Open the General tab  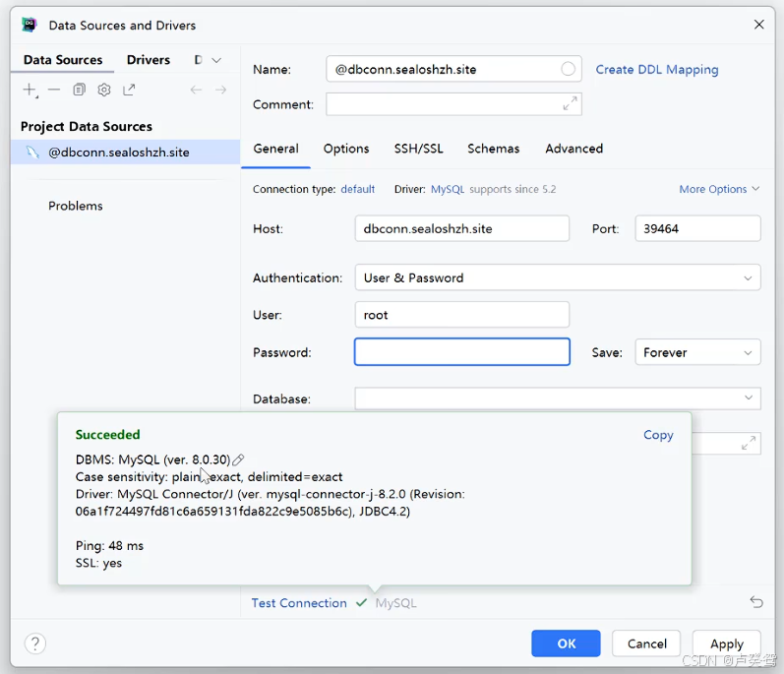pos(276,149)
